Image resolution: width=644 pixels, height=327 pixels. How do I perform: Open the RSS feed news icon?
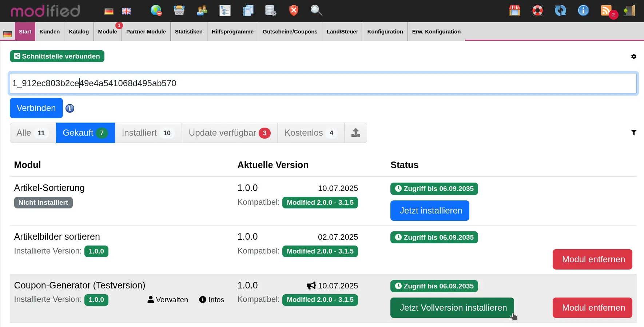(606, 11)
